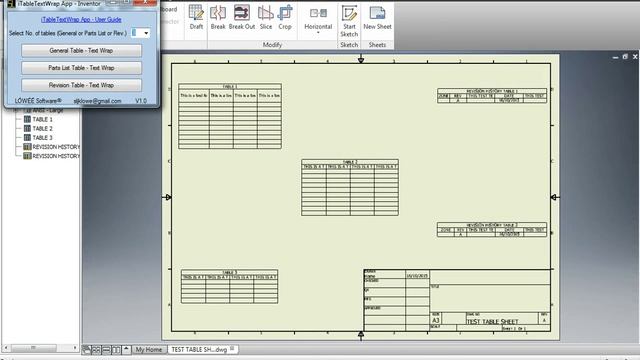Click the sjklowe@gmail.com text in the dialog

pyautogui.click(x=97, y=101)
